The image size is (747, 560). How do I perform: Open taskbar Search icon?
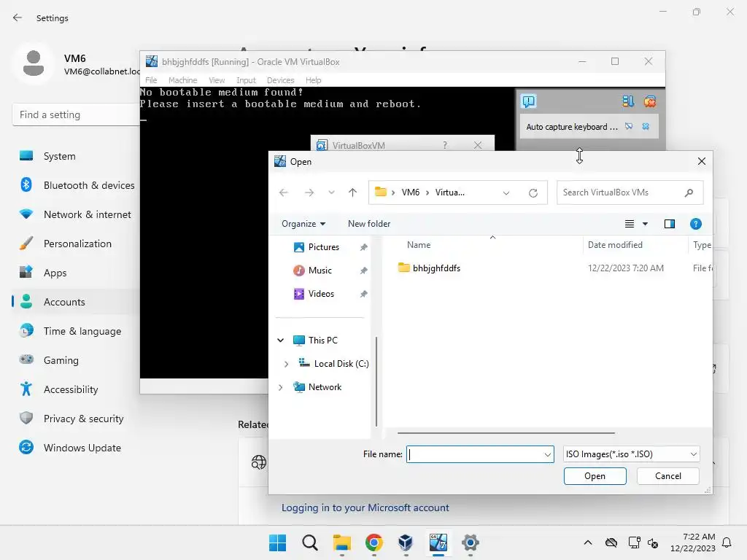[309, 542]
